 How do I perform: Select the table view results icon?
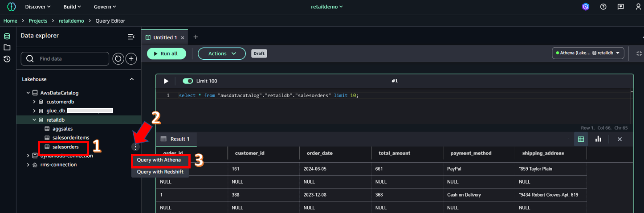[x=581, y=139]
